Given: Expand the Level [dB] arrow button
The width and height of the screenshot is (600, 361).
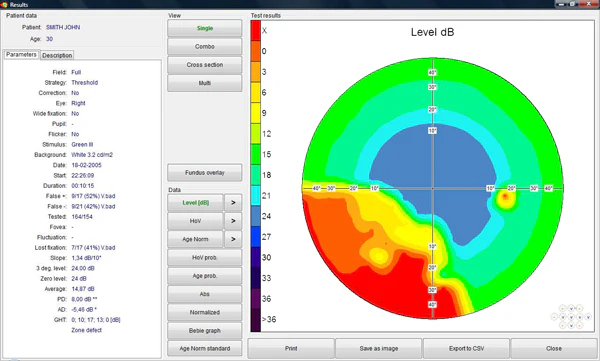Looking at the screenshot, I should (233, 203).
